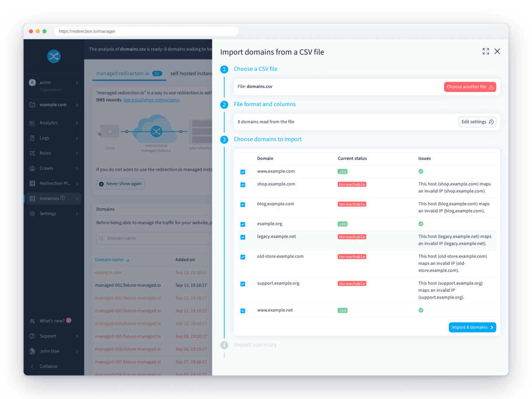Click the Domain name search field

tap(154, 238)
